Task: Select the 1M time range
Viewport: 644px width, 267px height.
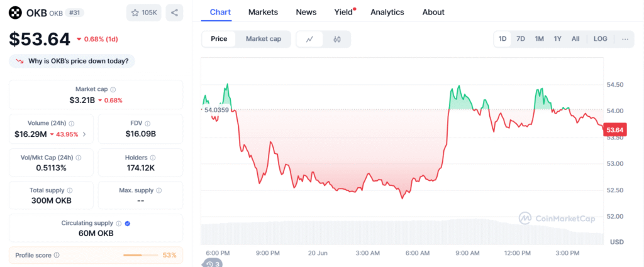Action: click(539, 39)
